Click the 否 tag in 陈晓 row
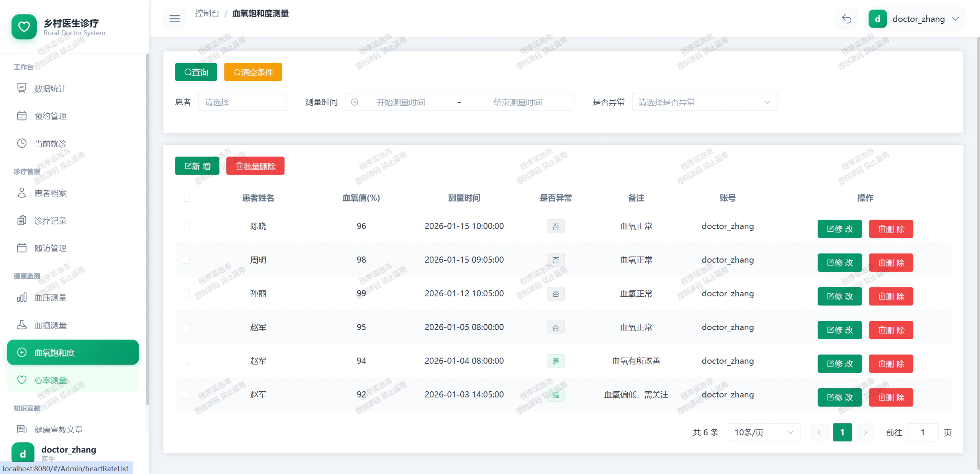 click(x=556, y=226)
